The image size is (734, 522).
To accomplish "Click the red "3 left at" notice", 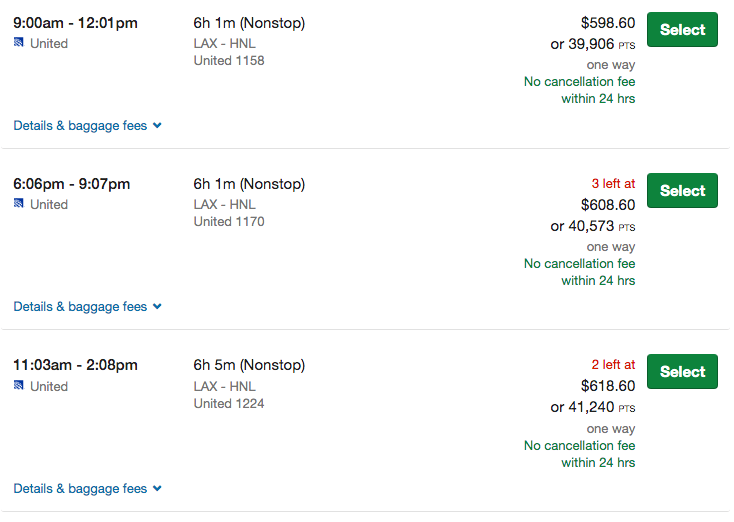I will coord(612,184).
